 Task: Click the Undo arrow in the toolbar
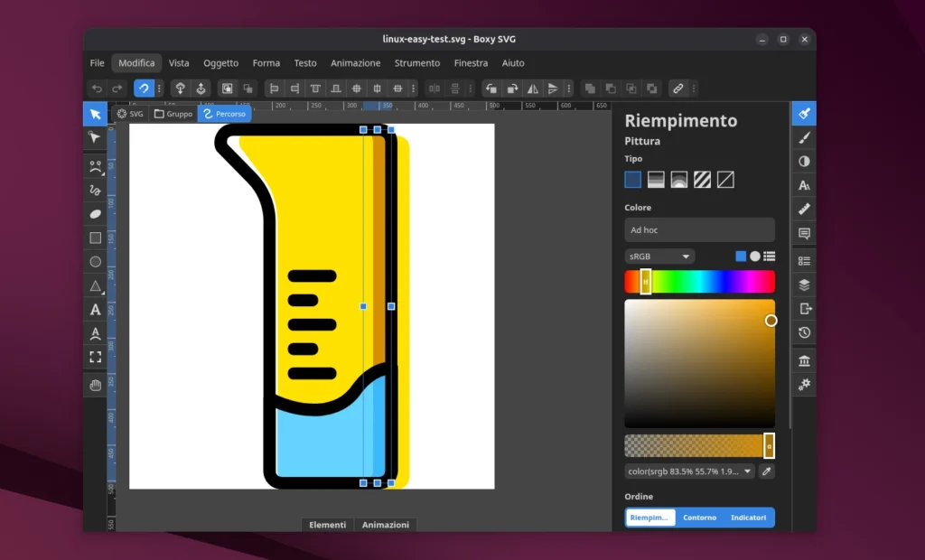(97, 89)
